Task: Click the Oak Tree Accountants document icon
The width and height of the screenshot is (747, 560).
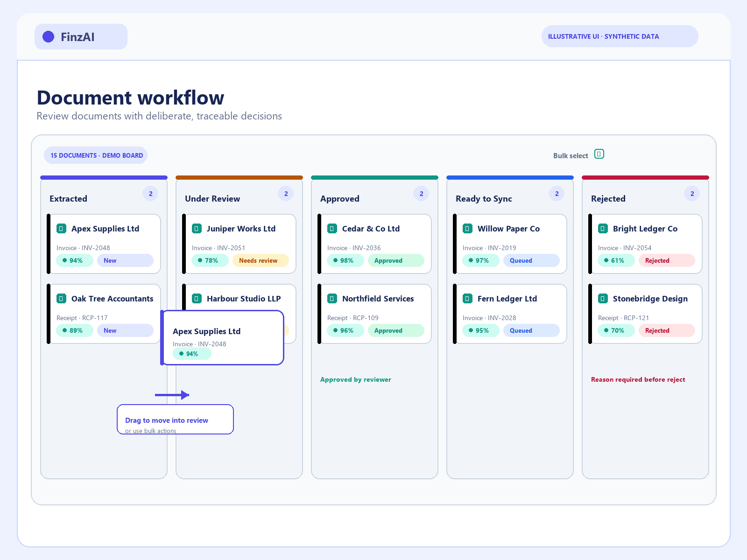Action: (x=61, y=299)
